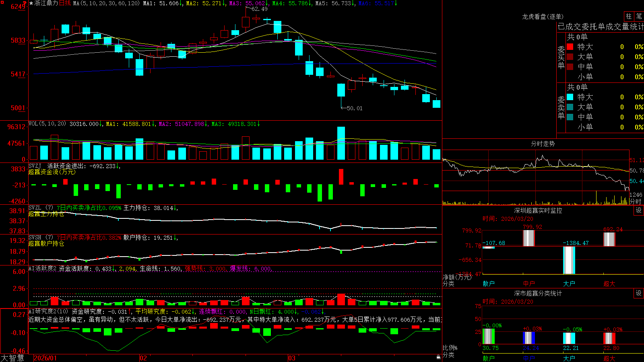The width and height of the screenshot is (644, 362).
Task: Click the lock icon at bottom of chart
Action: coord(438,357)
